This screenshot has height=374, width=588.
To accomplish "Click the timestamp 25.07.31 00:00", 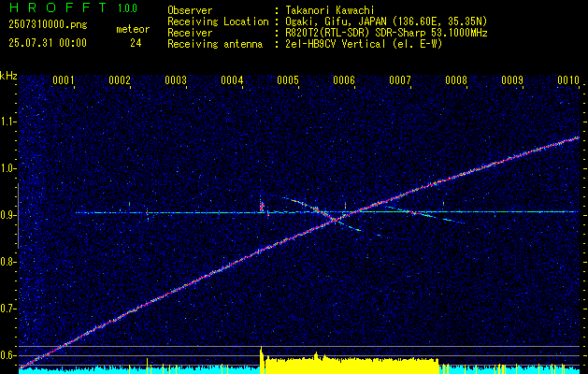I will [x=48, y=43].
